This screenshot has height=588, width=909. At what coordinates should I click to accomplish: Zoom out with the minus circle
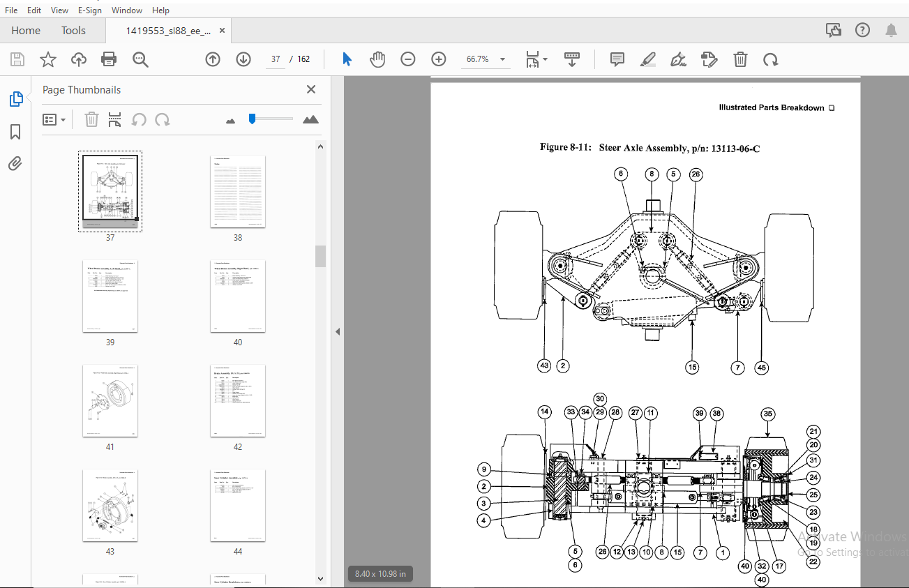408,59
